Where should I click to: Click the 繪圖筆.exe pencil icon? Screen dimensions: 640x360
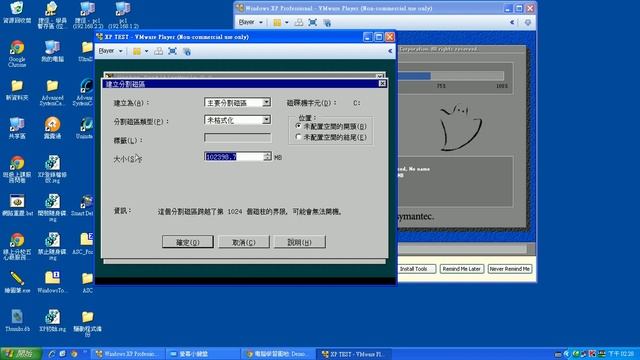[x=17, y=282]
